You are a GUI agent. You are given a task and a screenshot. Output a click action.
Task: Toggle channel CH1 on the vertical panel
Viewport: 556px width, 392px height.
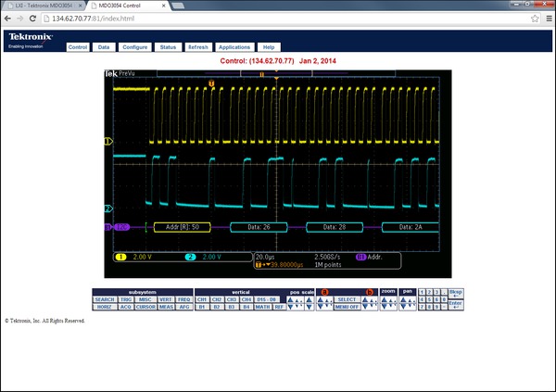click(202, 299)
